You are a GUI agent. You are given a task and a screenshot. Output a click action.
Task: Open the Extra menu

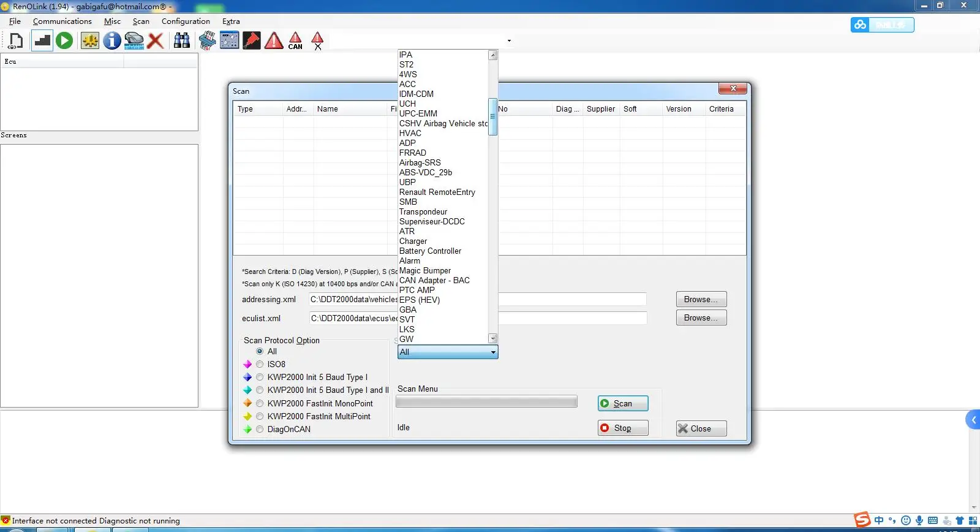click(231, 21)
